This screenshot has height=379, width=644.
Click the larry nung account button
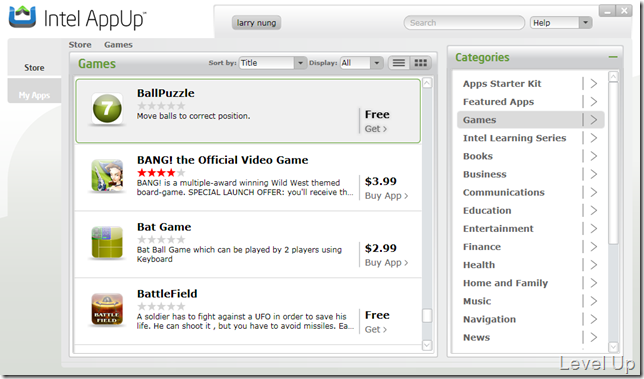click(256, 23)
